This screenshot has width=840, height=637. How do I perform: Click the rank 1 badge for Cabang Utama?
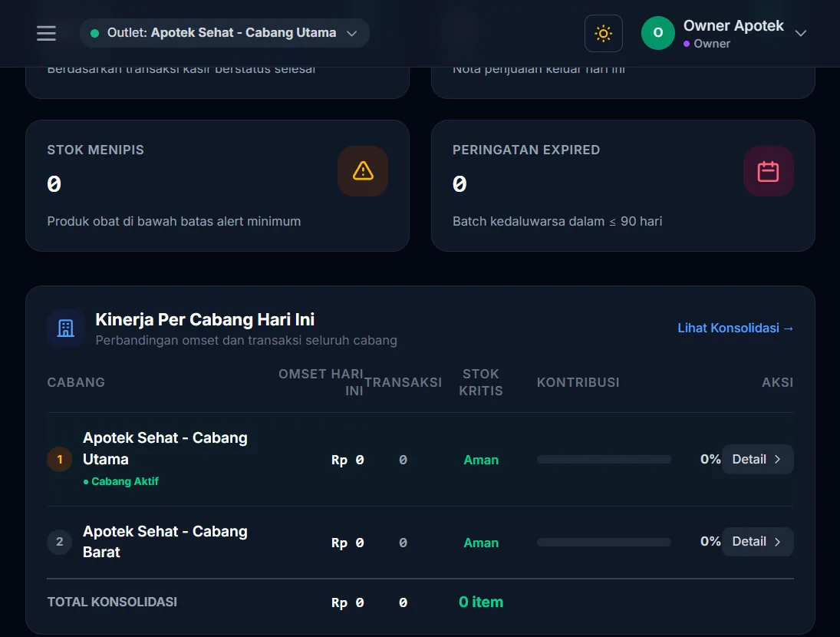click(x=60, y=459)
